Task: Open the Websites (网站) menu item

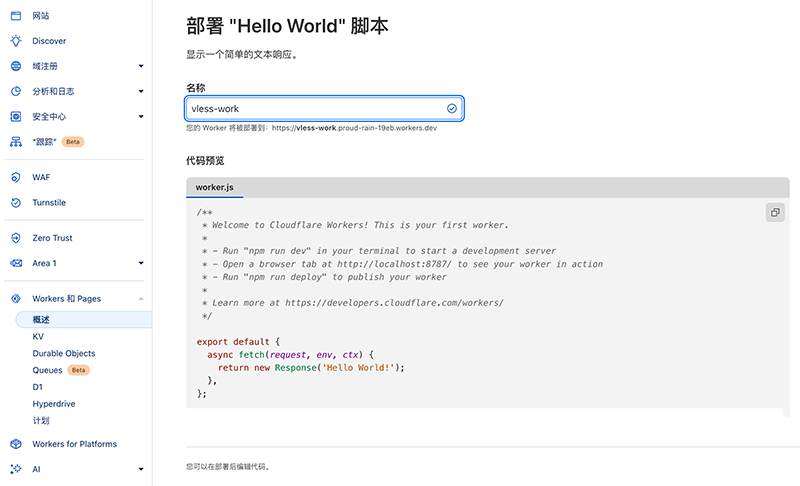Action: (41, 16)
